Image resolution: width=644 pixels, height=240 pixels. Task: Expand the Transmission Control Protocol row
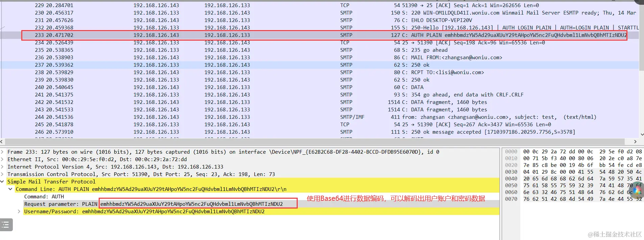[x=2, y=174]
